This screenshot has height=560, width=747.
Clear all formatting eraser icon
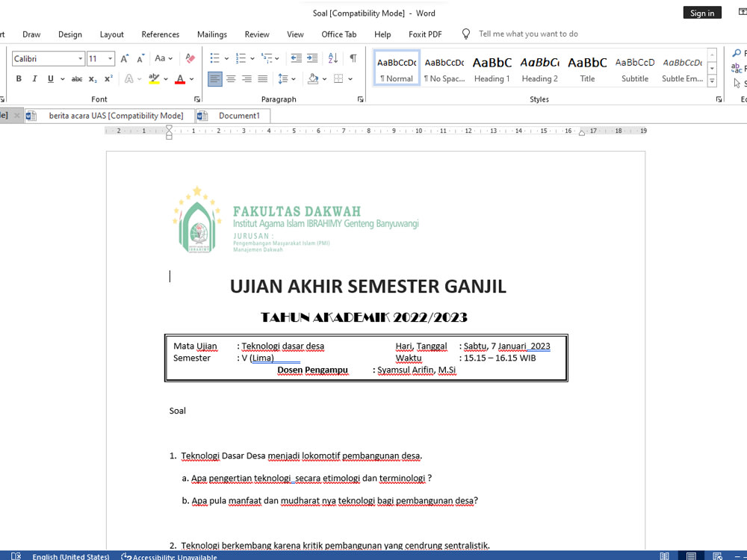tap(190, 58)
